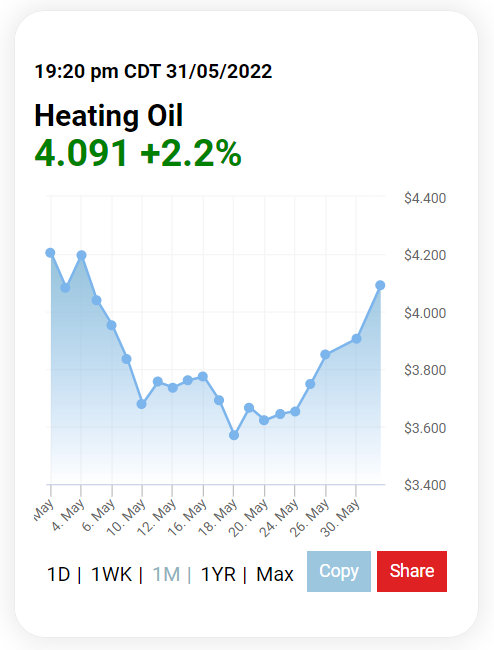Screen dimensions: 494x650
Task: Click the first data point on the chart
Action: (x=50, y=253)
